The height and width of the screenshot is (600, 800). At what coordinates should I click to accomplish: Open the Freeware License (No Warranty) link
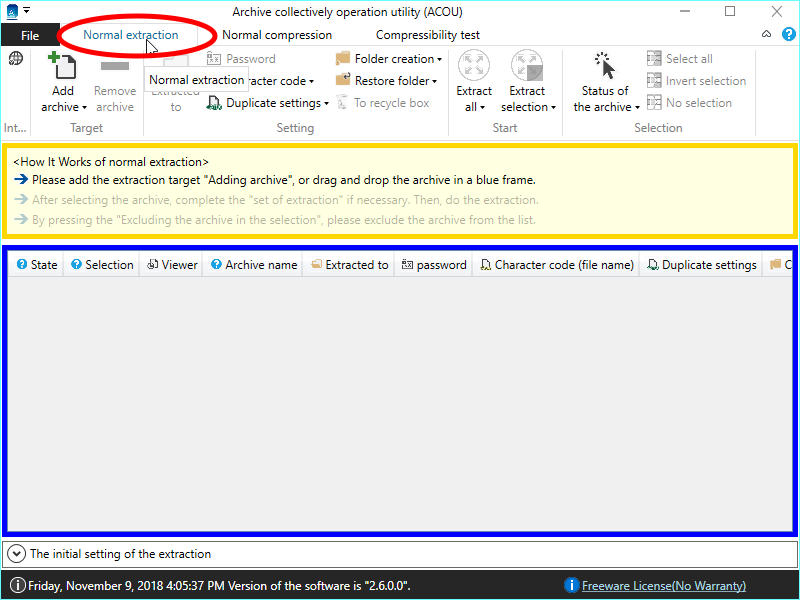[663, 586]
